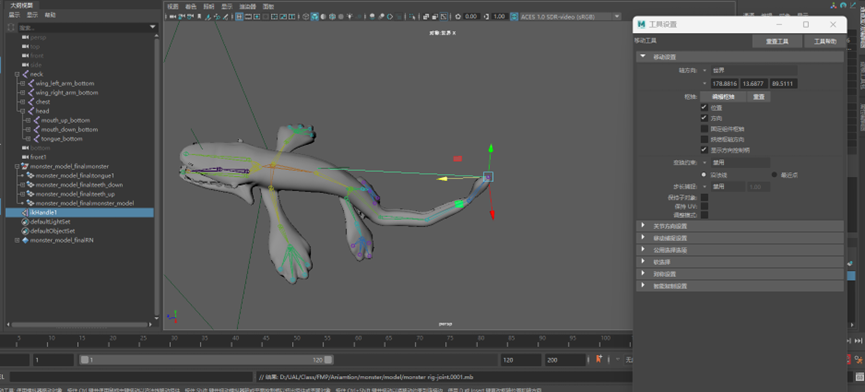Open the 帮助 menu in Outliner
865x392 pixels.
coord(50,15)
